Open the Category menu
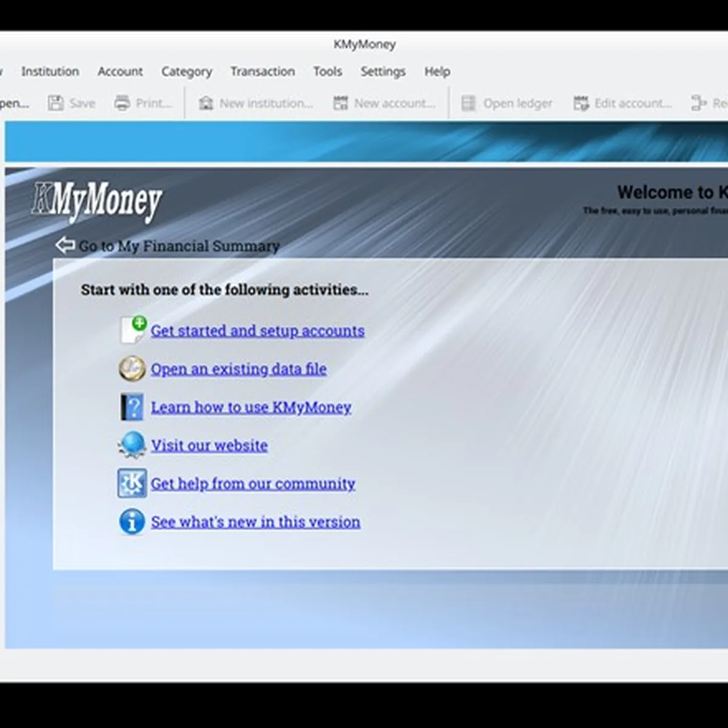Viewport: 728px width, 728px height. coord(187,72)
